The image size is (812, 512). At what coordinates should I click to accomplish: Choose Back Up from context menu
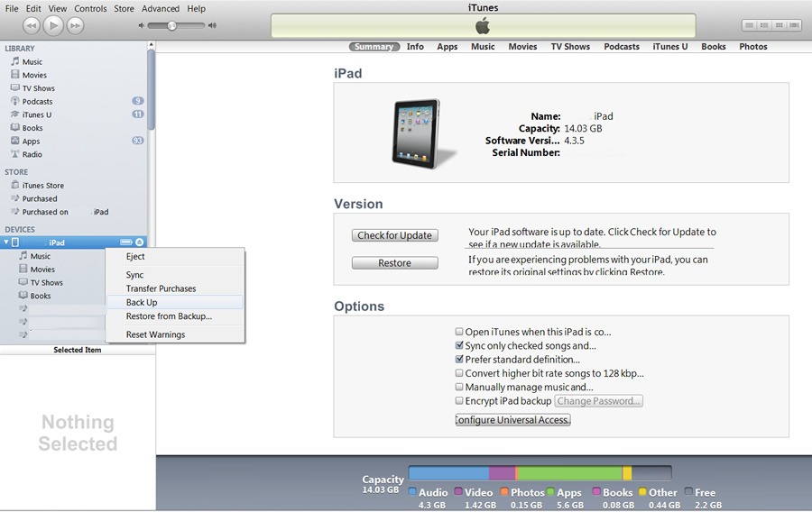point(175,303)
